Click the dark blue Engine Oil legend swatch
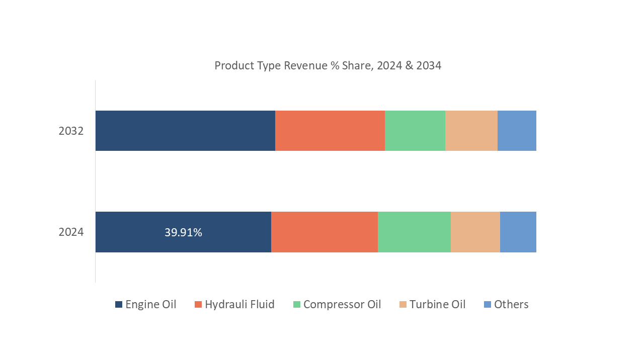Screen dimensions: 644x362 click(119, 305)
